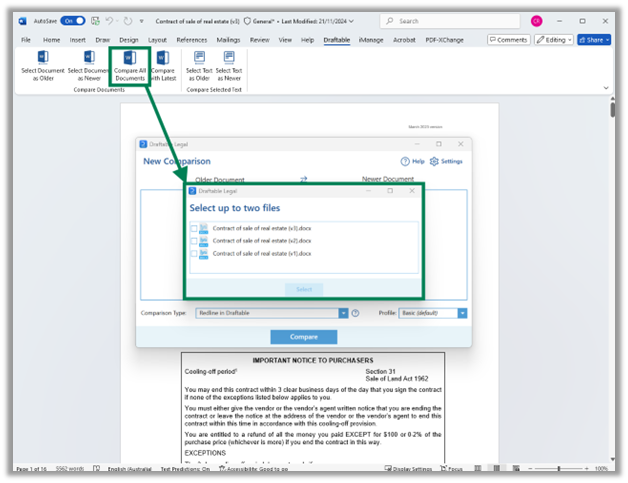Click the user account avatar
The height and width of the screenshot is (483, 628).
(536, 21)
